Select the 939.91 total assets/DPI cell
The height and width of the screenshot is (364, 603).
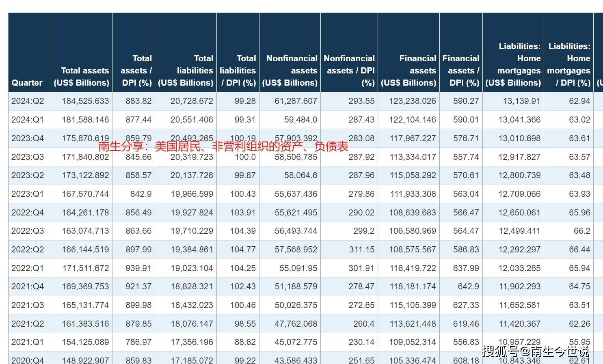click(x=138, y=268)
